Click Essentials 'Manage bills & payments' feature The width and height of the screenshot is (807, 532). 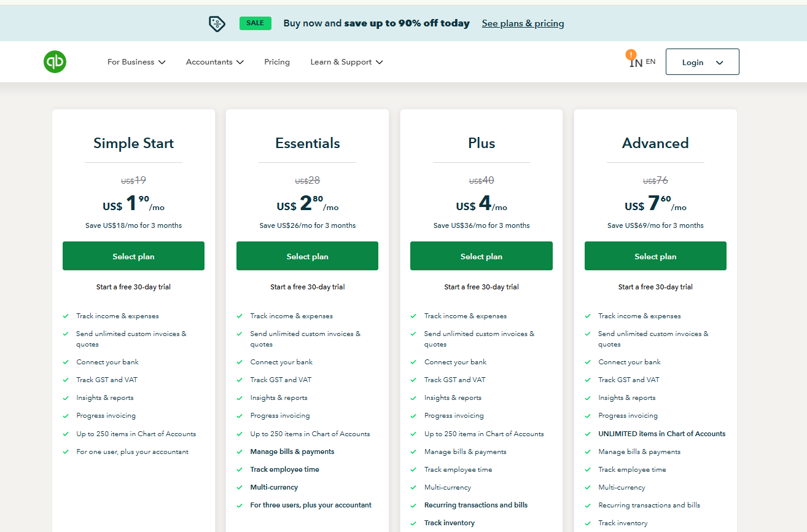click(292, 452)
